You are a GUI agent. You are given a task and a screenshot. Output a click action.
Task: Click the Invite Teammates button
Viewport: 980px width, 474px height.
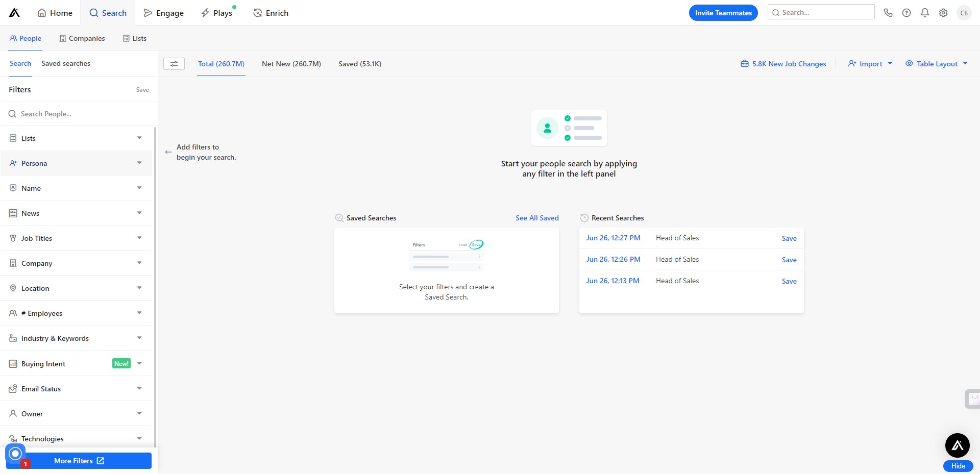tap(723, 12)
